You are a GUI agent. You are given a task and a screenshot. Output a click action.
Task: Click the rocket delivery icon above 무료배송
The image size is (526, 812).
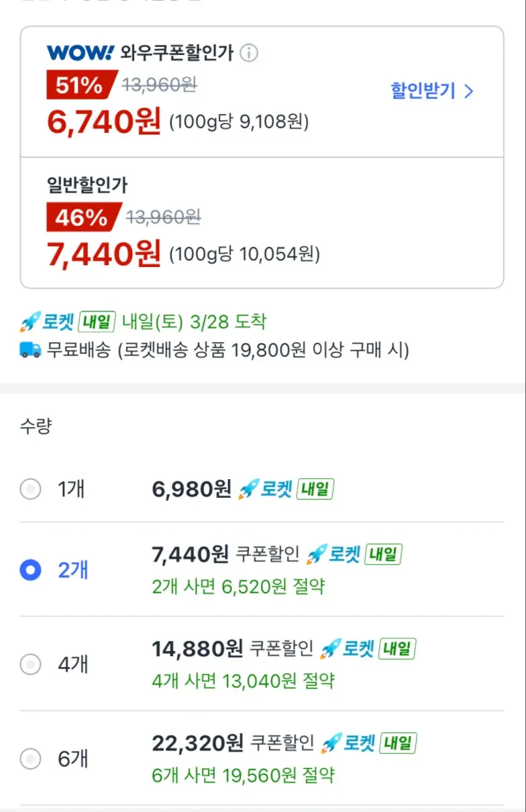(x=31, y=322)
